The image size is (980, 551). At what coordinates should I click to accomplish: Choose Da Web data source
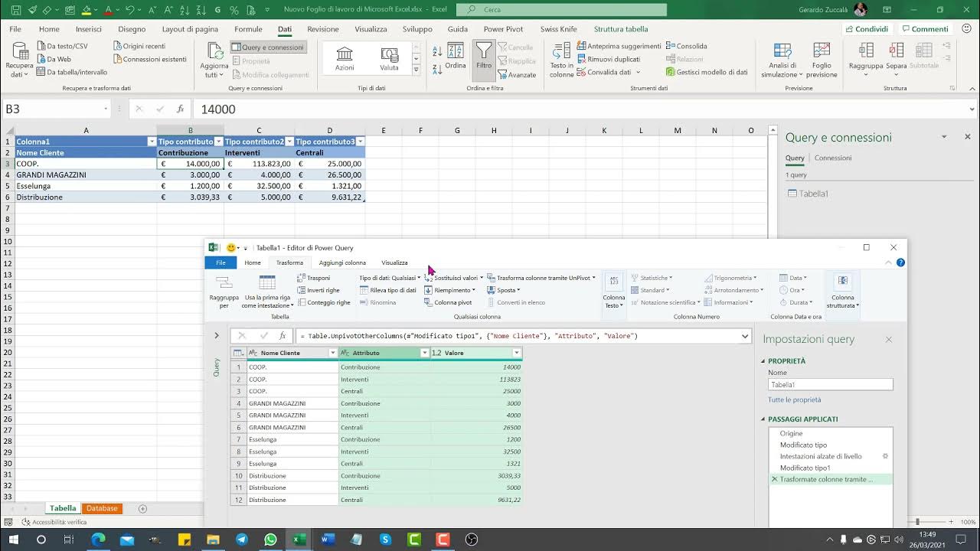pos(54,59)
